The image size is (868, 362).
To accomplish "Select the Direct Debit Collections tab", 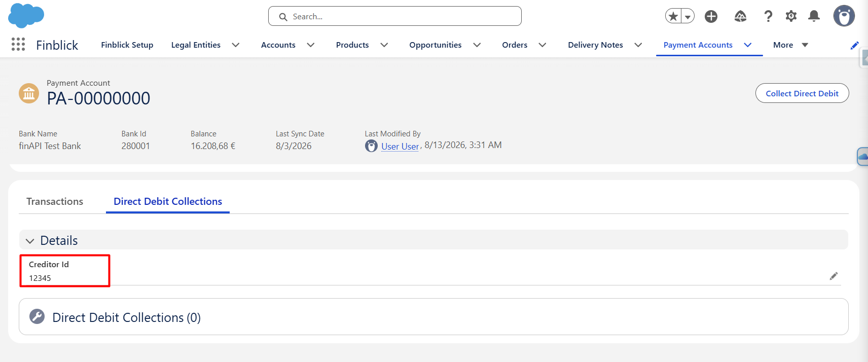I will click(168, 201).
